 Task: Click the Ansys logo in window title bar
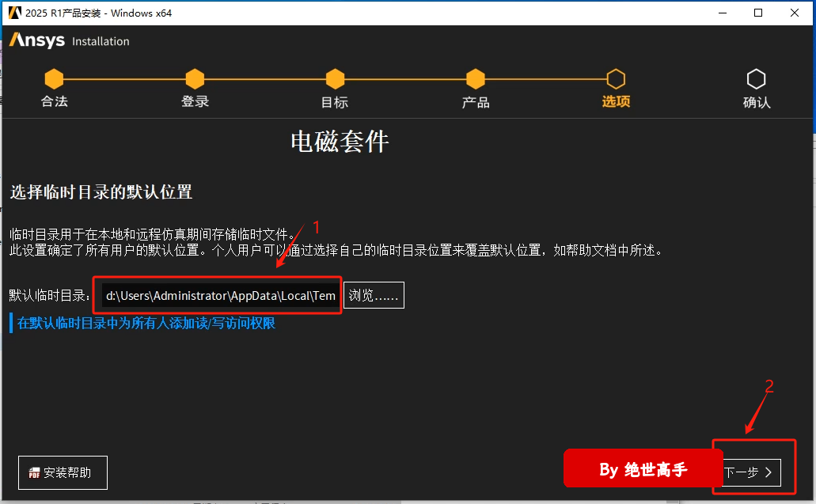point(14,13)
